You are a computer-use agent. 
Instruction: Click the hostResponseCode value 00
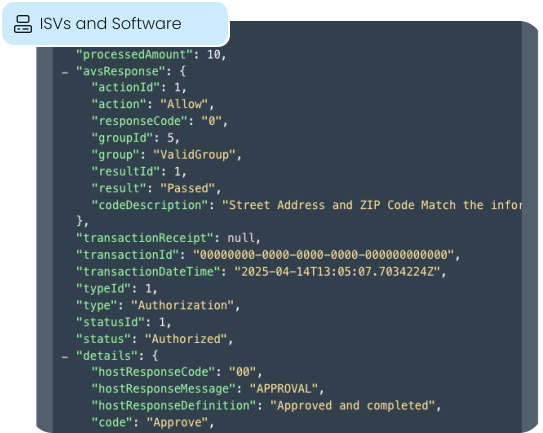242,372
